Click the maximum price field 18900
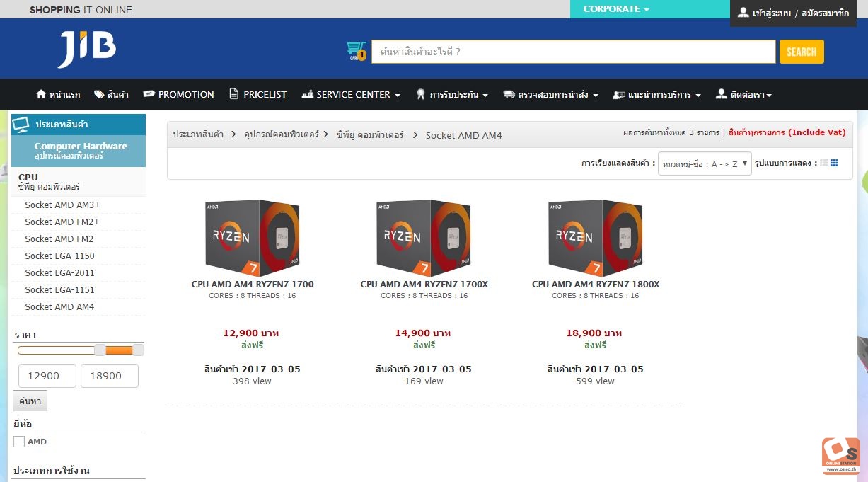The width and height of the screenshot is (868, 482). coord(110,376)
